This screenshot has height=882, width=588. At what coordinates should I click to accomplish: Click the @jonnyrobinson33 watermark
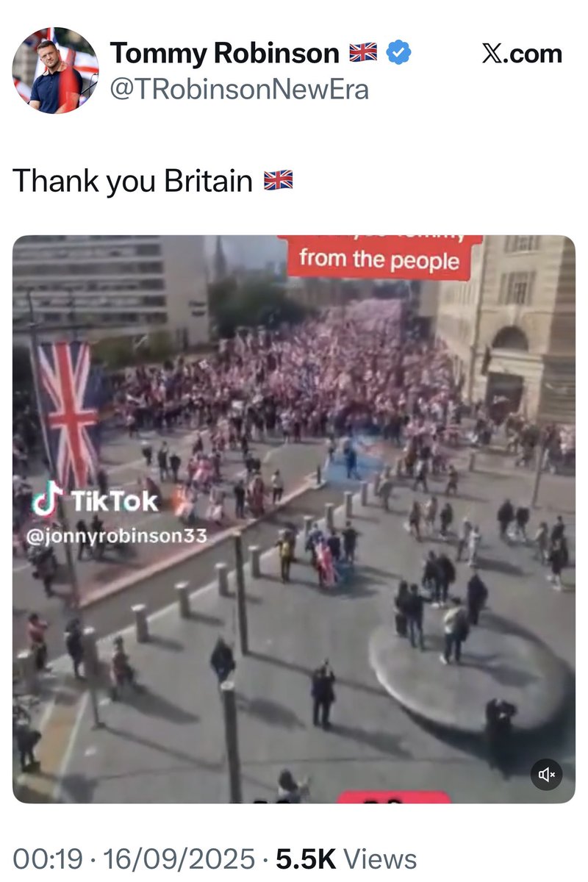[x=117, y=535]
